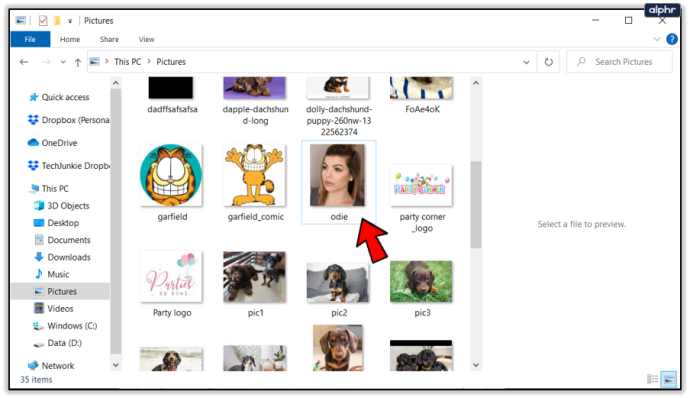
Task: Open the File tab
Action: point(30,39)
